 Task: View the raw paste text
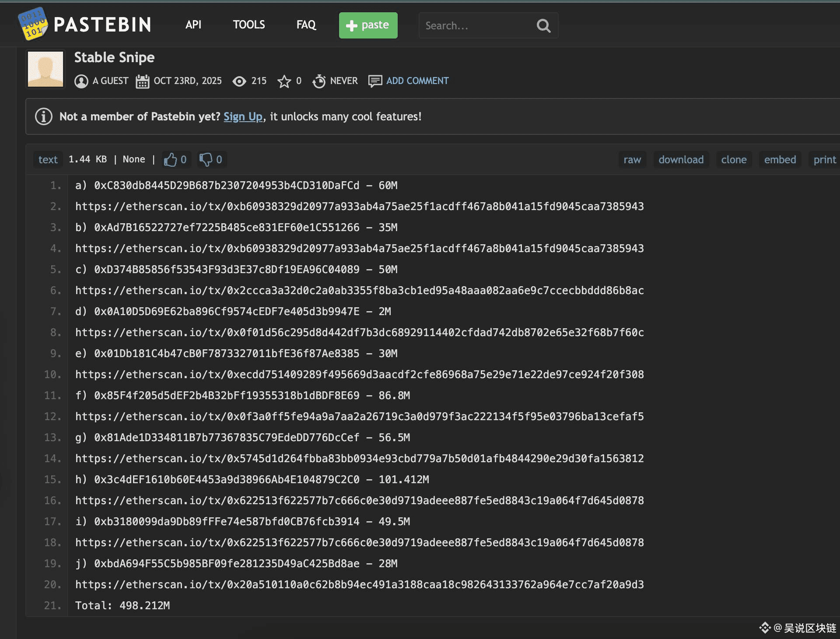click(x=632, y=160)
